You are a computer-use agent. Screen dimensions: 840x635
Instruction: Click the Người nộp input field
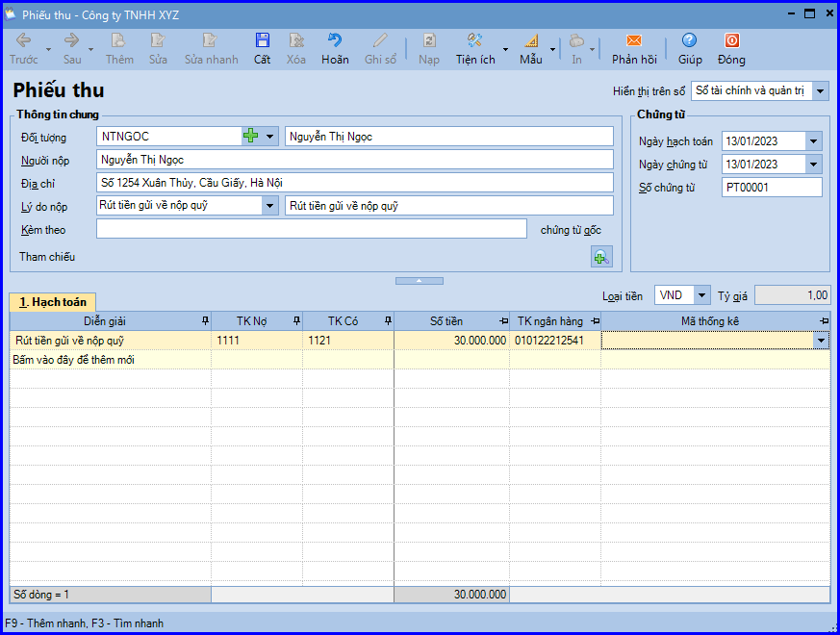click(355, 160)
